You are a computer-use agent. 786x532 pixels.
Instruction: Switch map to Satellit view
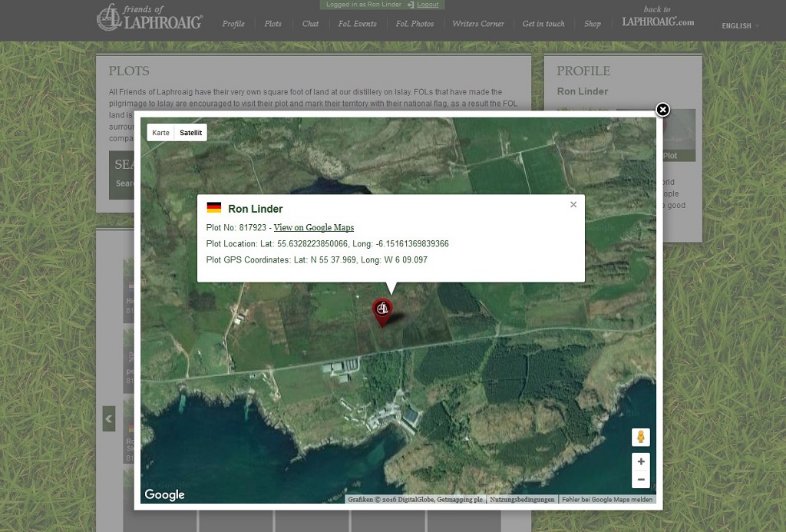190,133
